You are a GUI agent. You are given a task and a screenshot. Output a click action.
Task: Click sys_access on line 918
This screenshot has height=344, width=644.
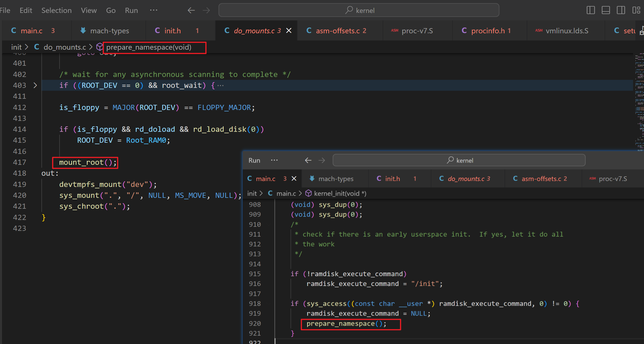(x=327, y=304)
